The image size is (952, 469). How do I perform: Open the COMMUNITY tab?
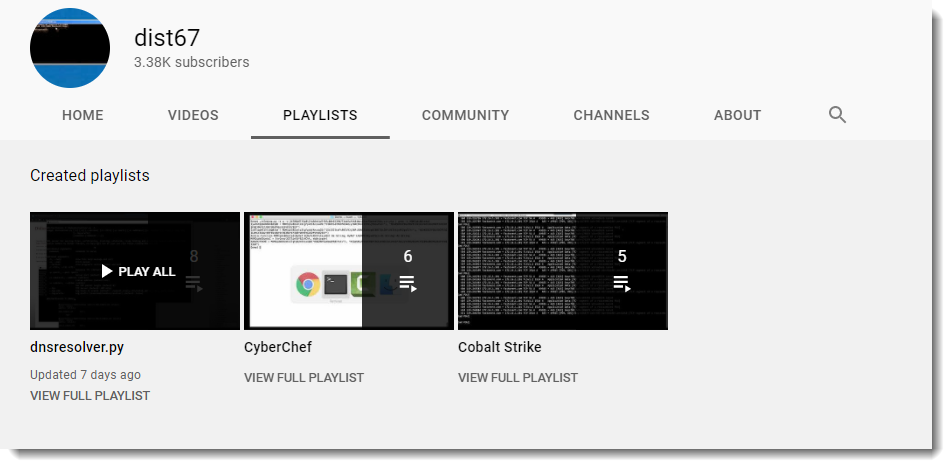click(465, 115)
